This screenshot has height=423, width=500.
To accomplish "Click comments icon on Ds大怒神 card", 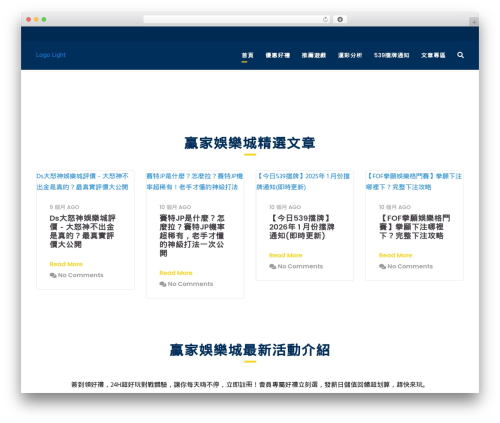I will (x=53, y=275).
